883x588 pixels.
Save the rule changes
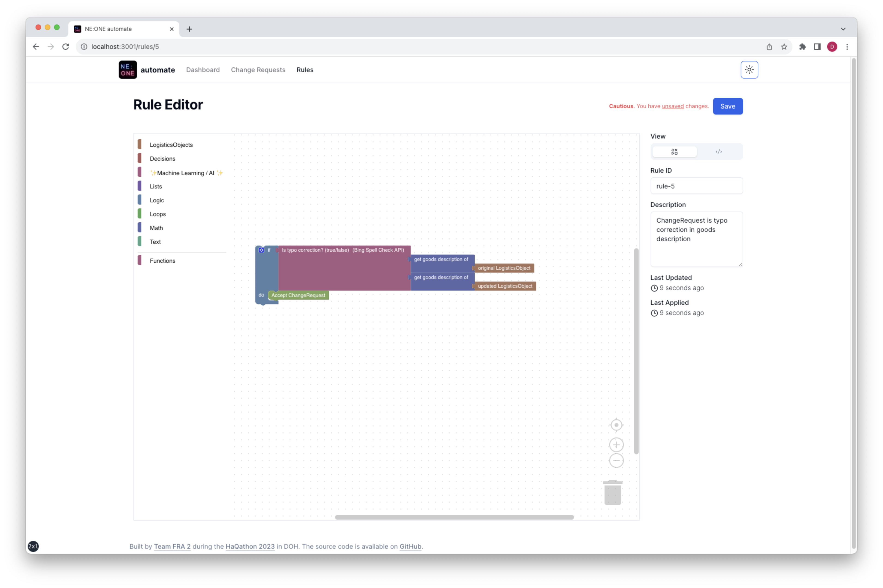[727, 106]
